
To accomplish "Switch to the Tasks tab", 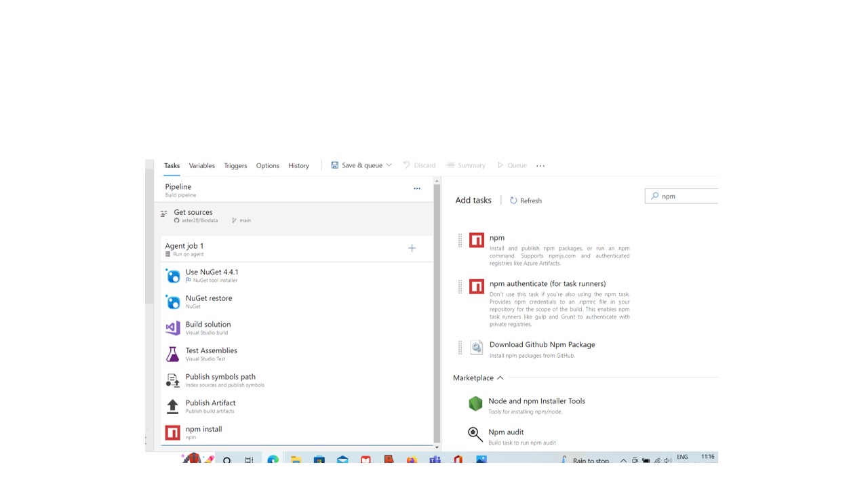I will tap(172, 165).
